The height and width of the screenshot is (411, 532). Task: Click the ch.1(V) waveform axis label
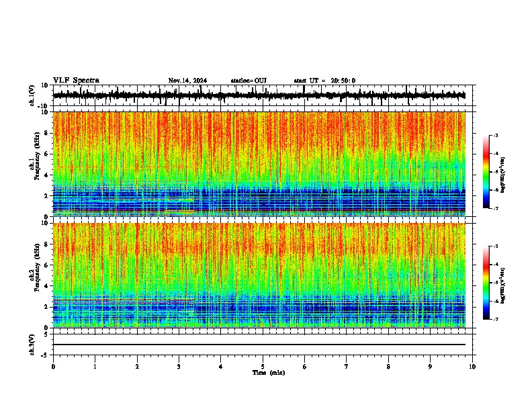[32, 95]
